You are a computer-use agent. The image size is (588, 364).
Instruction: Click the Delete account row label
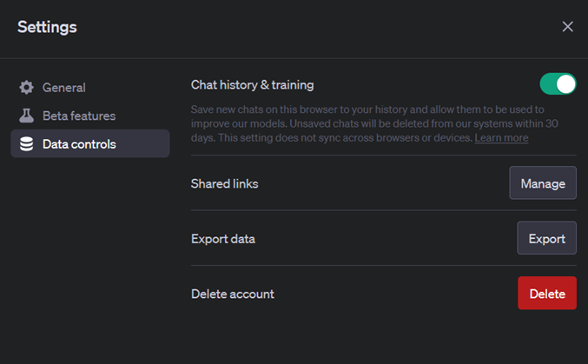232,294
